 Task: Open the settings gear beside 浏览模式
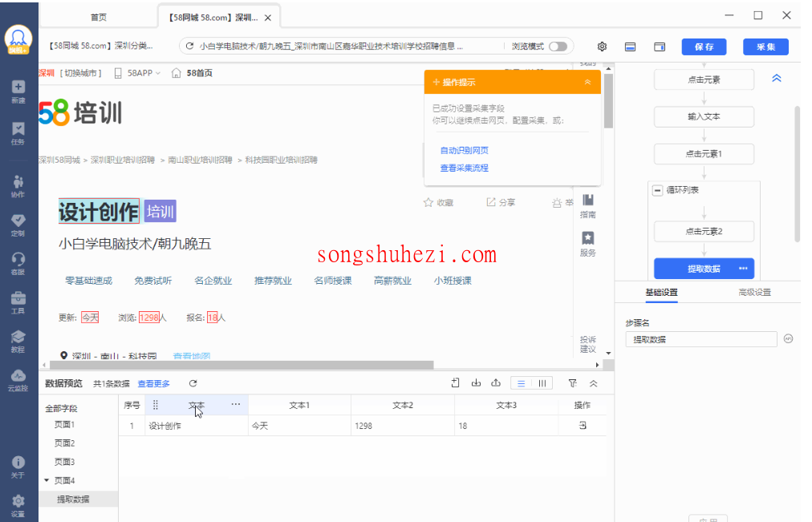(x=602, y=47)
